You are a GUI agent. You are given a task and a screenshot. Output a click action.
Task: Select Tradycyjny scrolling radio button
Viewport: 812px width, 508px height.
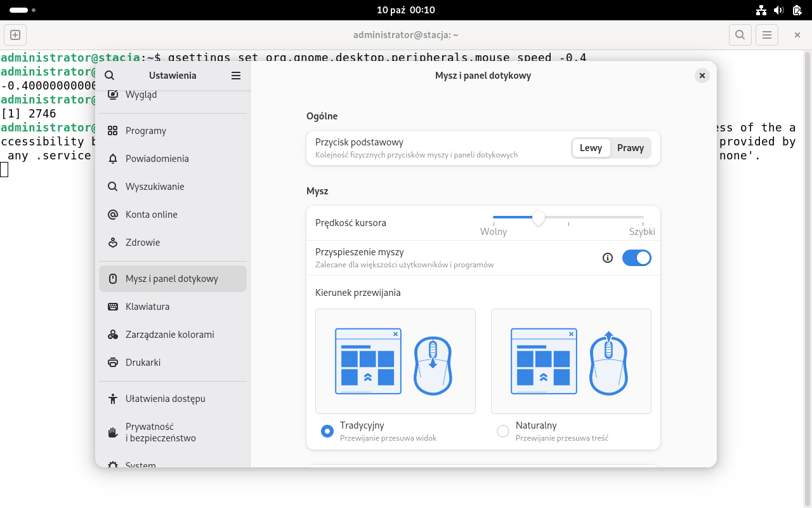(x=327, y=431)
